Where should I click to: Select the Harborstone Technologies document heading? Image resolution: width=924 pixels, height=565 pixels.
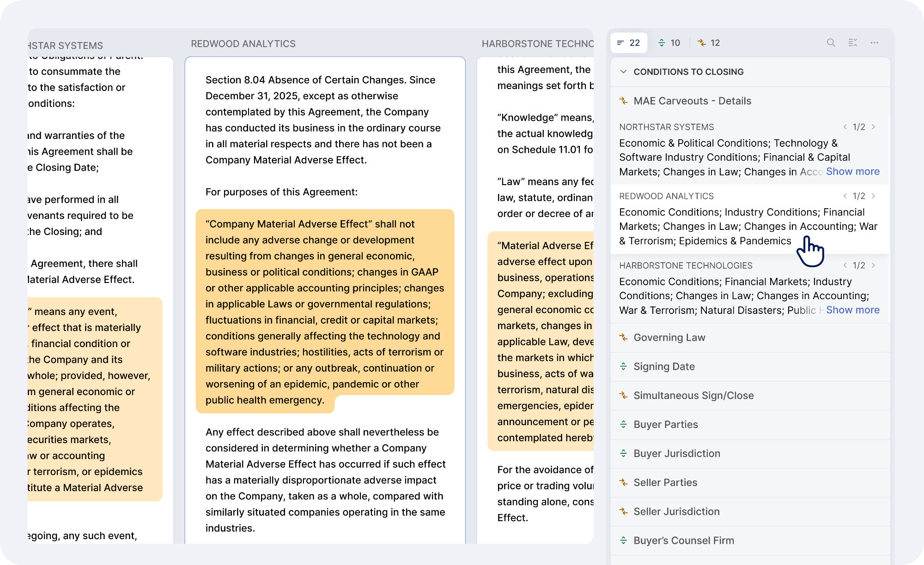(537, 44)
